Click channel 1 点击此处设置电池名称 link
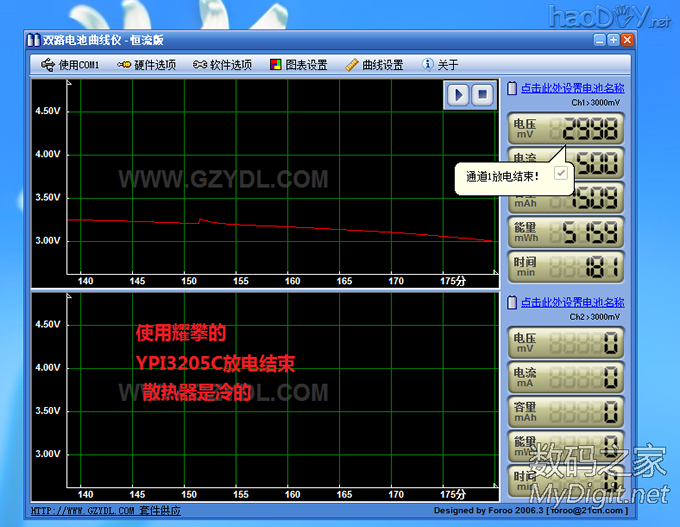Image resolution: width=680 pixels, height=527 pixels. [572, 89]
